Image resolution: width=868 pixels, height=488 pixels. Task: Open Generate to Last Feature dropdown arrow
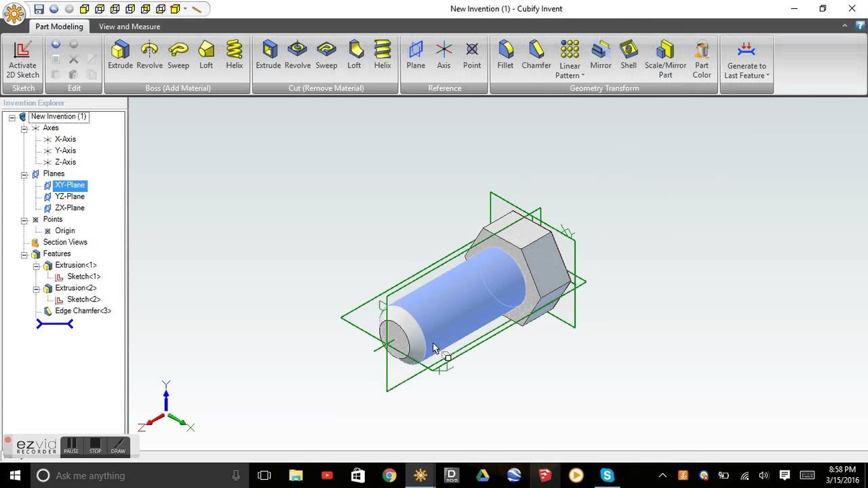[768, 76]
